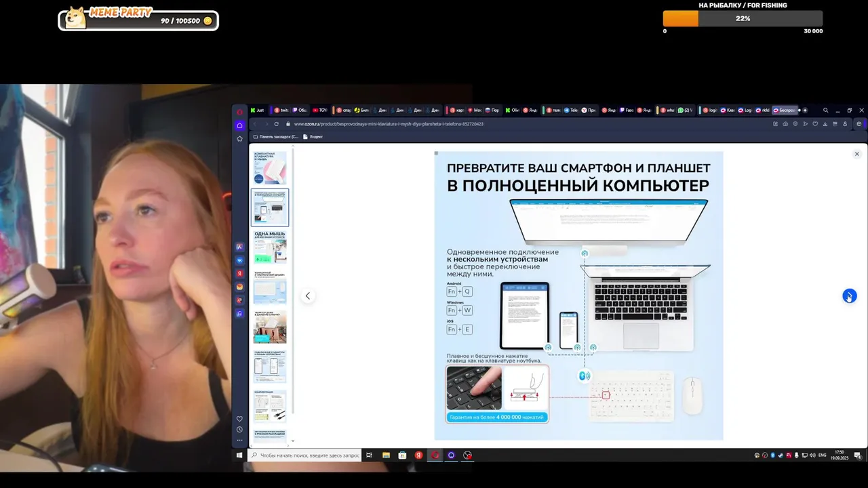Image resolution: width=868 pixels, height=488 pixels.
Task: Open sidebar bookmarks star icon
Action: [x=239, y=138]
